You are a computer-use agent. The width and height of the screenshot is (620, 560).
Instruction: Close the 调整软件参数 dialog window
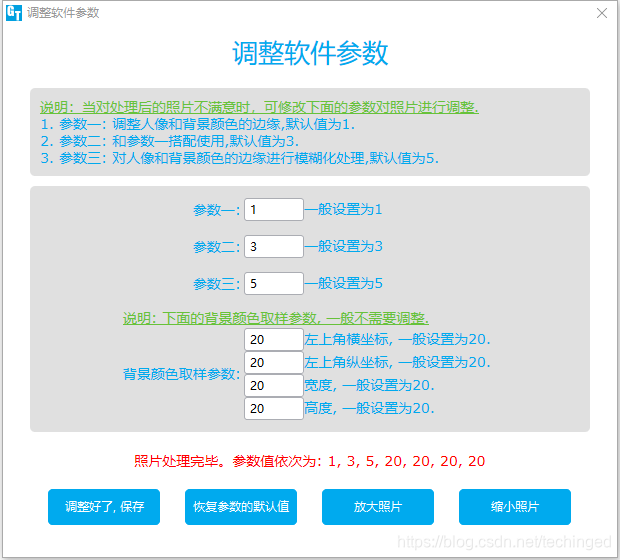tap(602, 13)
